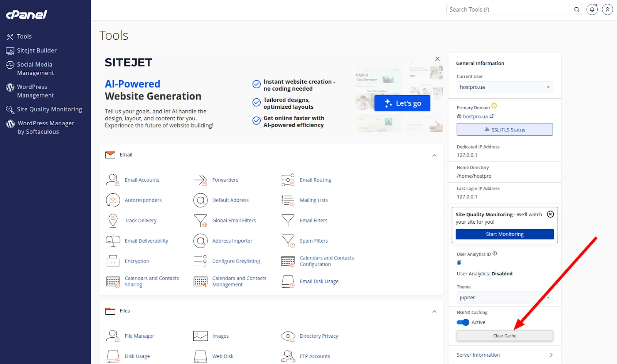
Task: Open the File Manager icon
Action: pyautogui.click(x=113, y=336)
